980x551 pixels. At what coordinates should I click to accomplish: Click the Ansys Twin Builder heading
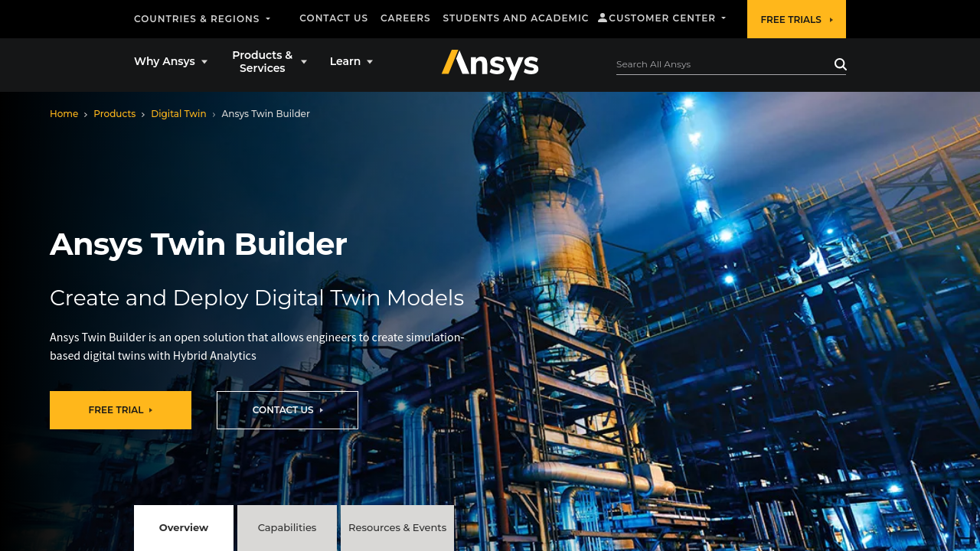[198, 244]
